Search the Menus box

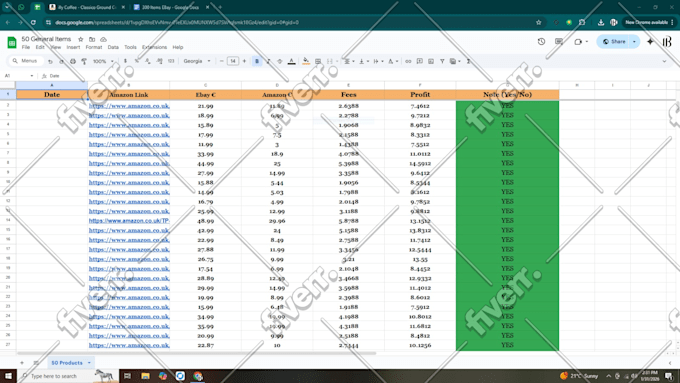[x=25, y=61]
